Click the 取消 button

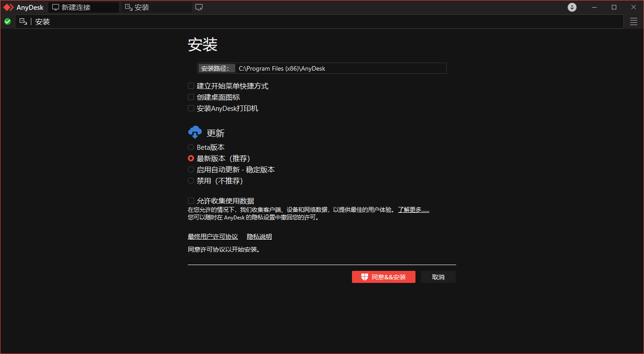(x=438, y=277)
